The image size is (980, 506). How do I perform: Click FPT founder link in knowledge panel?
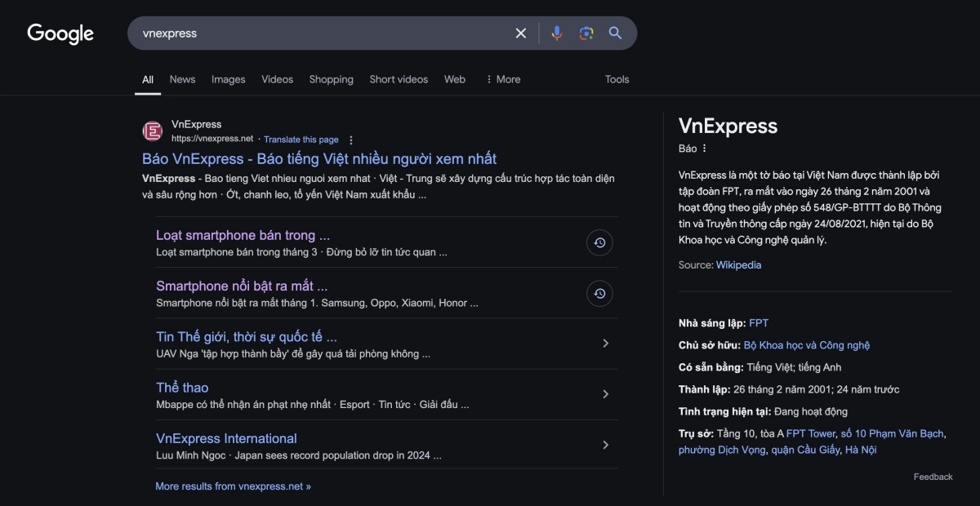(759, 323)
